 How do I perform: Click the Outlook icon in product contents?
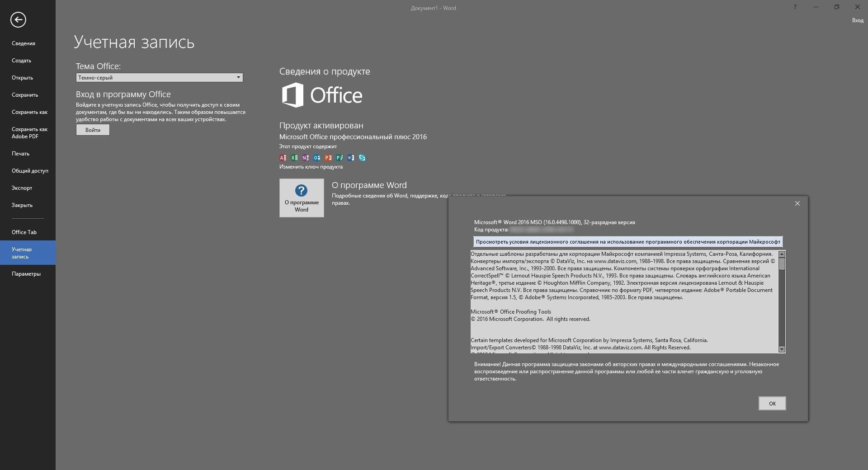click(317, 158)
